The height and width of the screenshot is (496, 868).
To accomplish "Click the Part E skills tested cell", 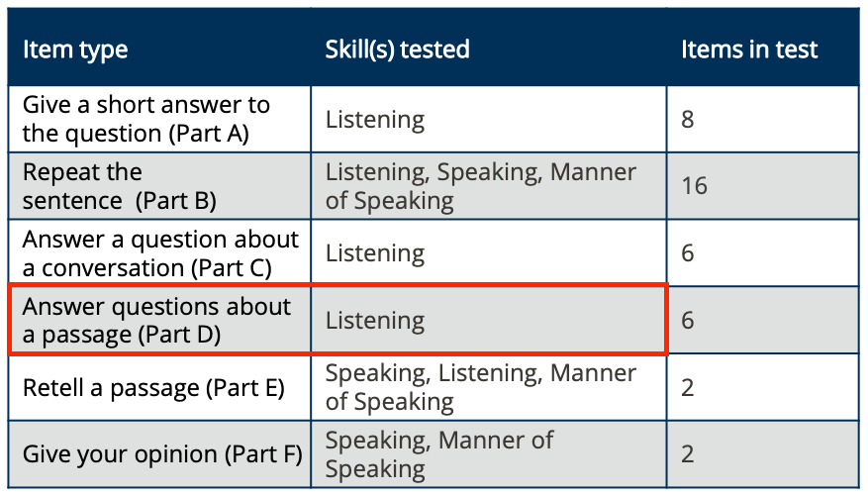I will (x=481, y=387).
